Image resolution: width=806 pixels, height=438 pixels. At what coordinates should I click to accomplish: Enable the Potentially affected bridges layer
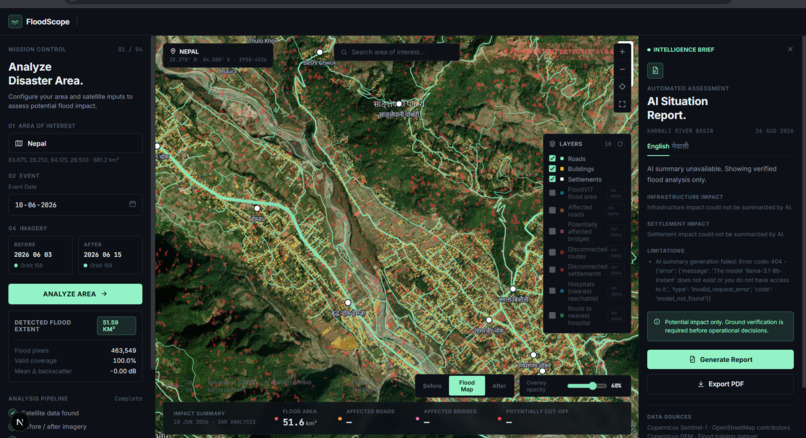point(552,231)
